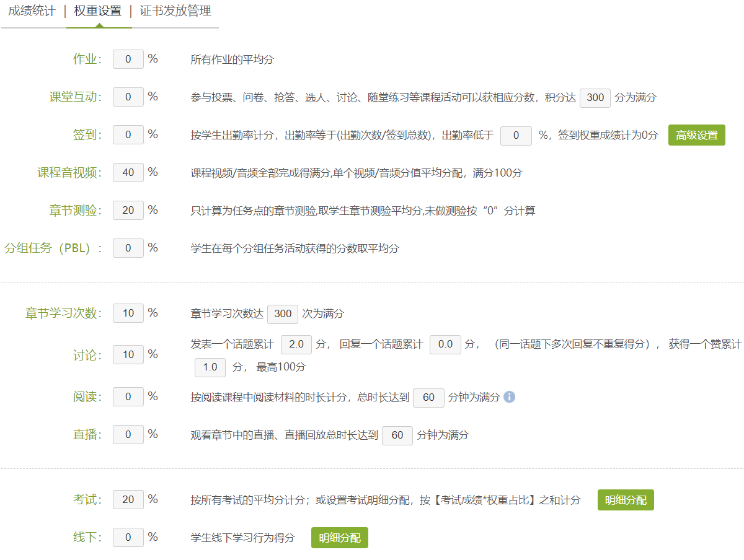Click the 学生在每个分组任务活动 description text
The width and height of the screenshot is (744, 560).
coord(295,248)
